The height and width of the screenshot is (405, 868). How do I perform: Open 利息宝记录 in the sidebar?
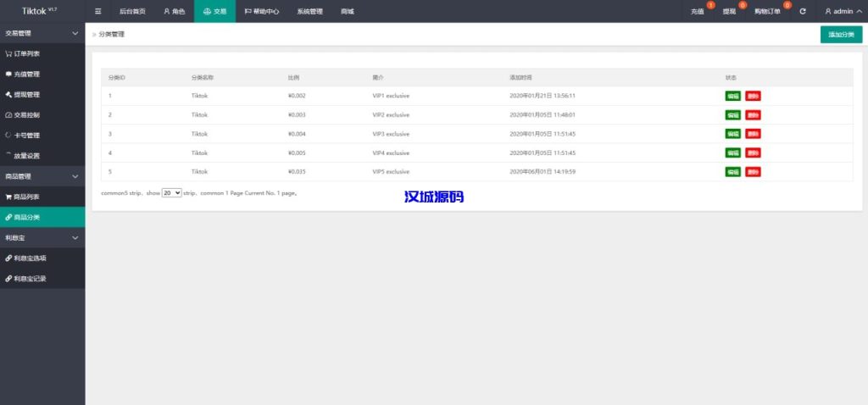26,278
